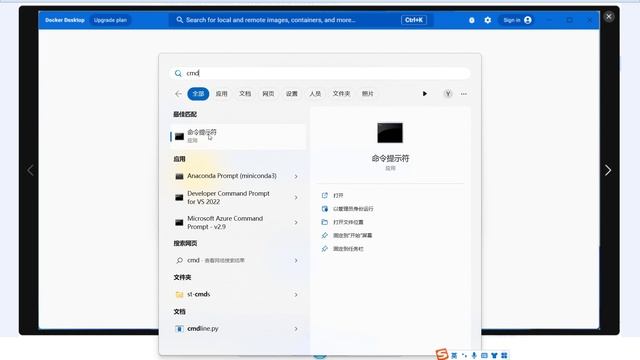
Task: Select the 人员 filter tab
Action: (315, 94)
